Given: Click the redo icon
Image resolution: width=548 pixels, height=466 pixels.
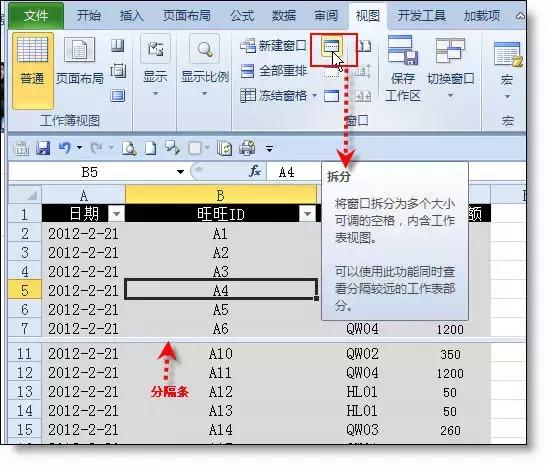Looking at the screenshot, I should pyautogui.click(x=96, y=148).
